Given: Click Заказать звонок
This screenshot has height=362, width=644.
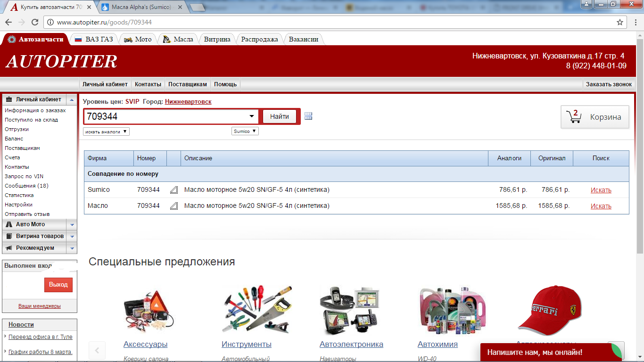Looking at the screenshot, I should [x=609, y=84].
